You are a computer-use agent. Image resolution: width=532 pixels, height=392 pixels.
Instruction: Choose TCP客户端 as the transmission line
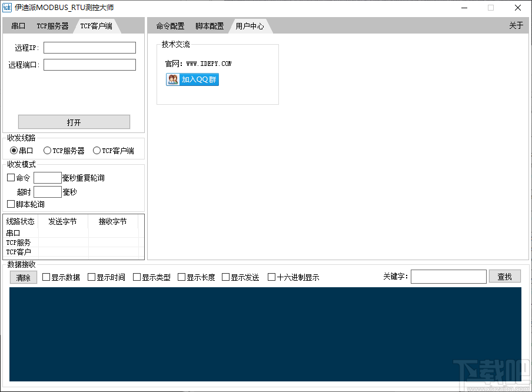point(97,150)
